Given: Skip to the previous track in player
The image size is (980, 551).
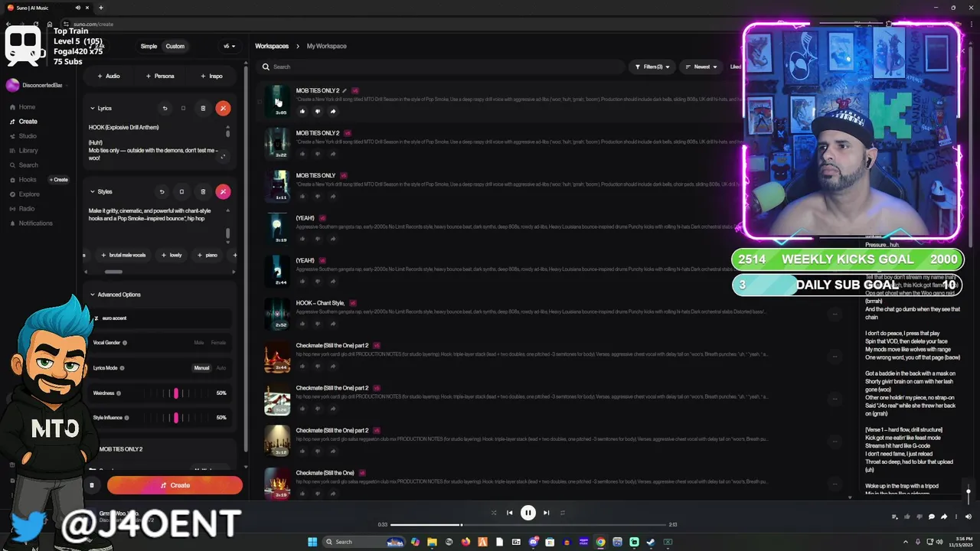Looking at the screenshot, I should point(510,513).
